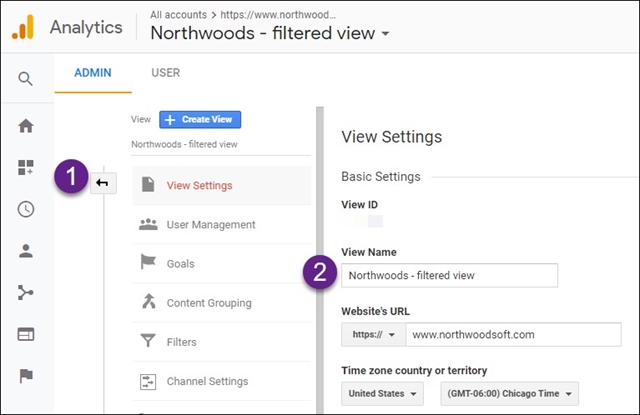
Task: Open Conversions reports flag icon
Action: [x=26, y=375]
